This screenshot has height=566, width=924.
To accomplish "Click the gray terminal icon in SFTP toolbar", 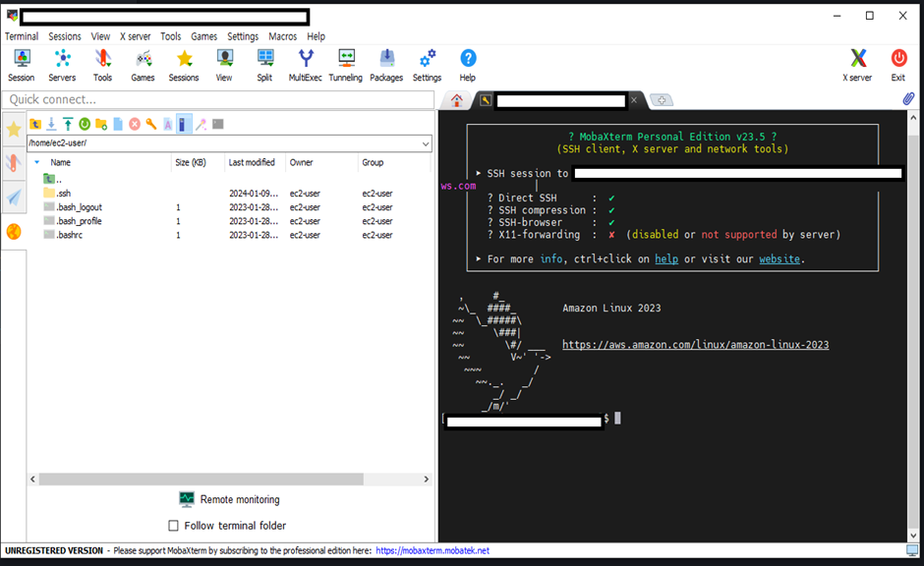I will pos(218,124).
